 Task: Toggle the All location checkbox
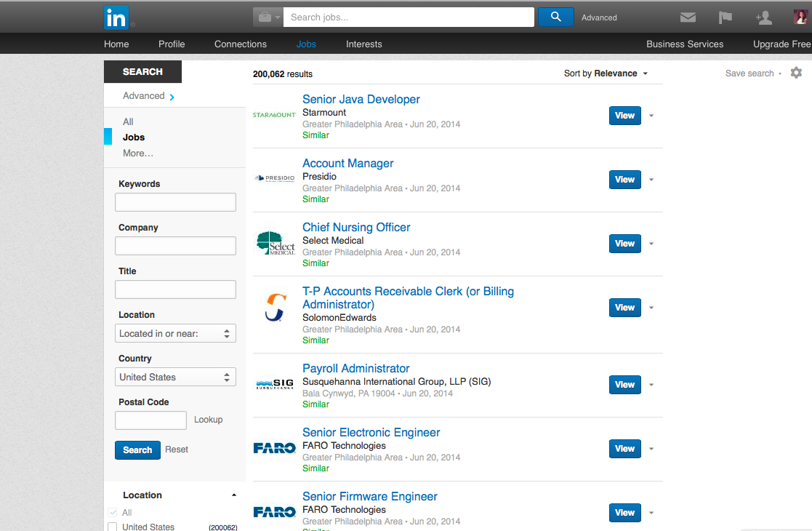point(113,512)
